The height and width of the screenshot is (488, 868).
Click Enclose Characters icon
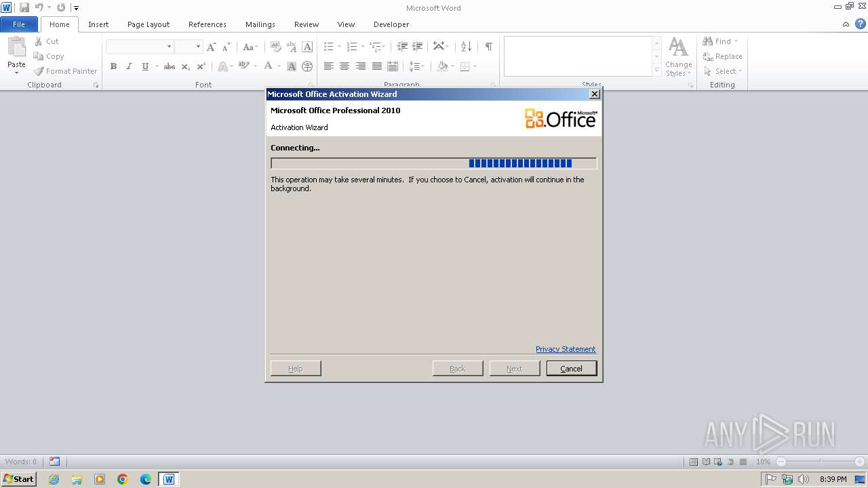click(307, 66)
